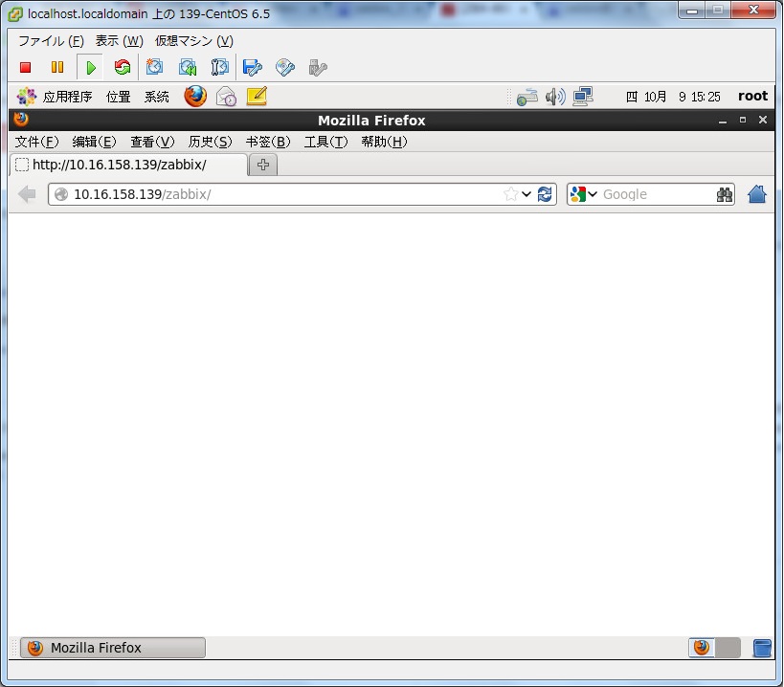Select the http://10.16.158.139/zabbix/ tab

[128, 165]
